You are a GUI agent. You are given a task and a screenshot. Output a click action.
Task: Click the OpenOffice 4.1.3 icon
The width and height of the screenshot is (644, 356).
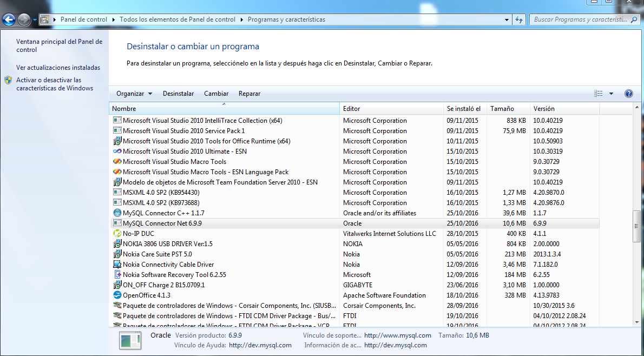(117, 295)
